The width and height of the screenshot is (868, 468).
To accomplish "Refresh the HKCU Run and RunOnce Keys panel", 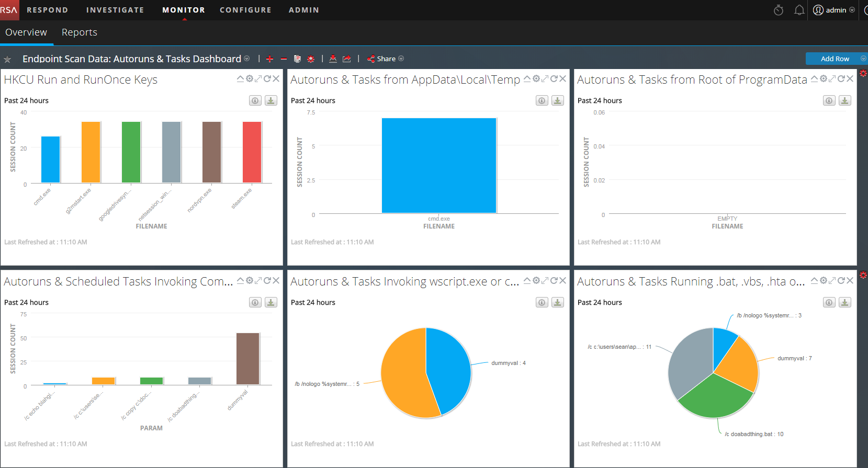I will tap(267, 78).
